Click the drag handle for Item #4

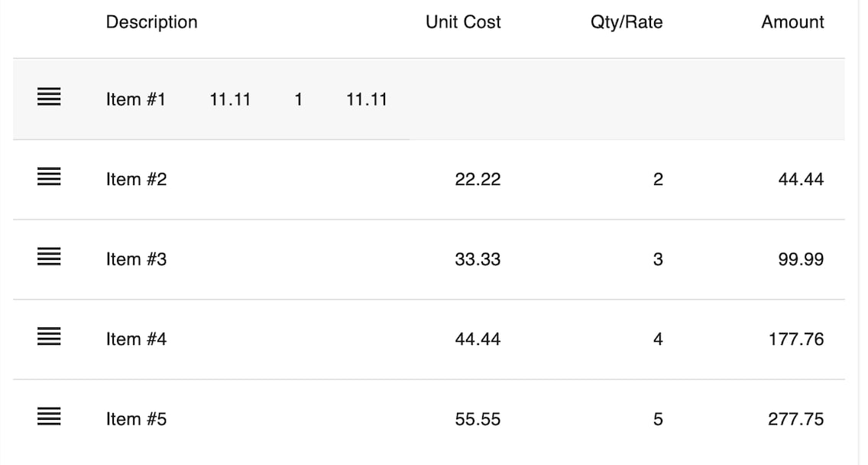pos(49,337)
